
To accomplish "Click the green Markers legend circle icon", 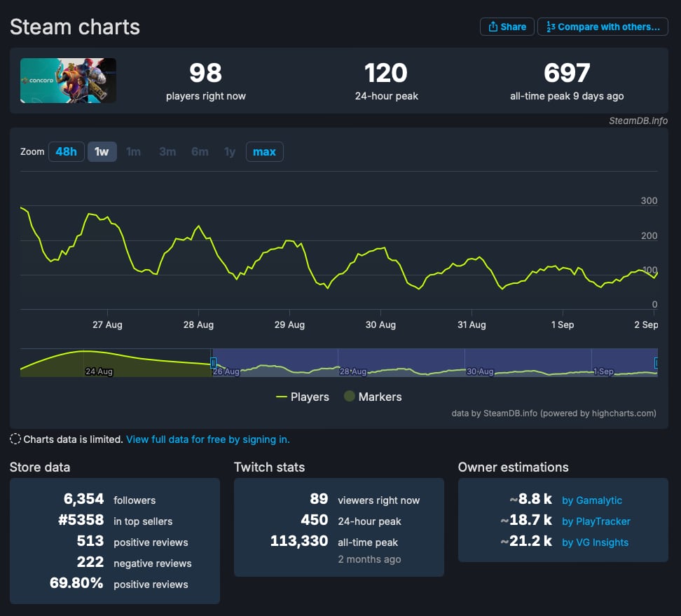I will 349,397.
